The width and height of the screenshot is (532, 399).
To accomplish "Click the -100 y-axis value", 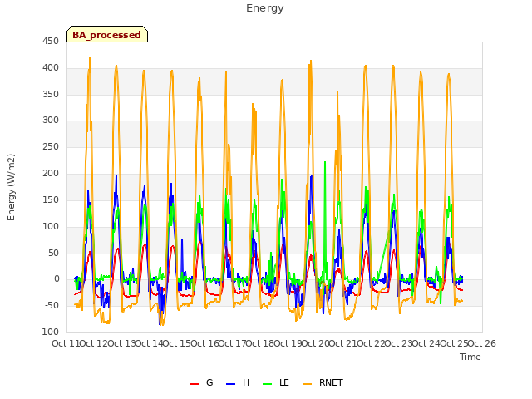I will 49,332.
